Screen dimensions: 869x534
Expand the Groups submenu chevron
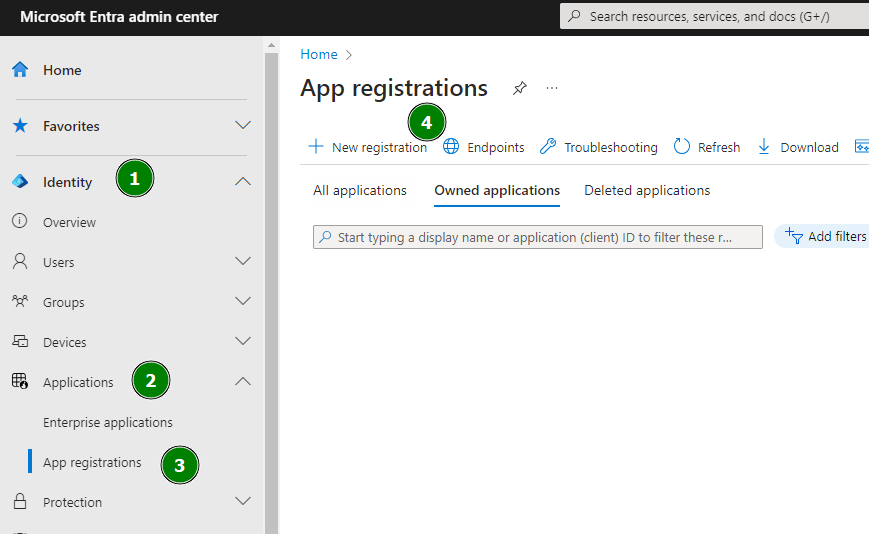coord(243,301)
